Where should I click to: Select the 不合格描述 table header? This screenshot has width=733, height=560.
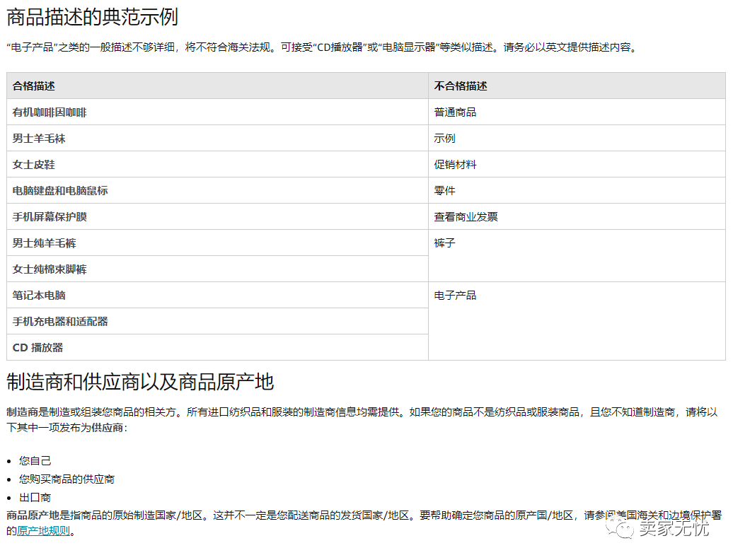(462, 86)
